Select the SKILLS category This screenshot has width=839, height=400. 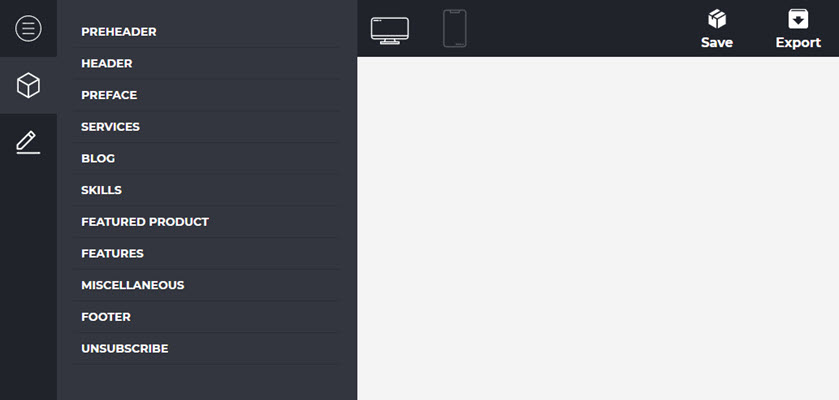[206, 190]
